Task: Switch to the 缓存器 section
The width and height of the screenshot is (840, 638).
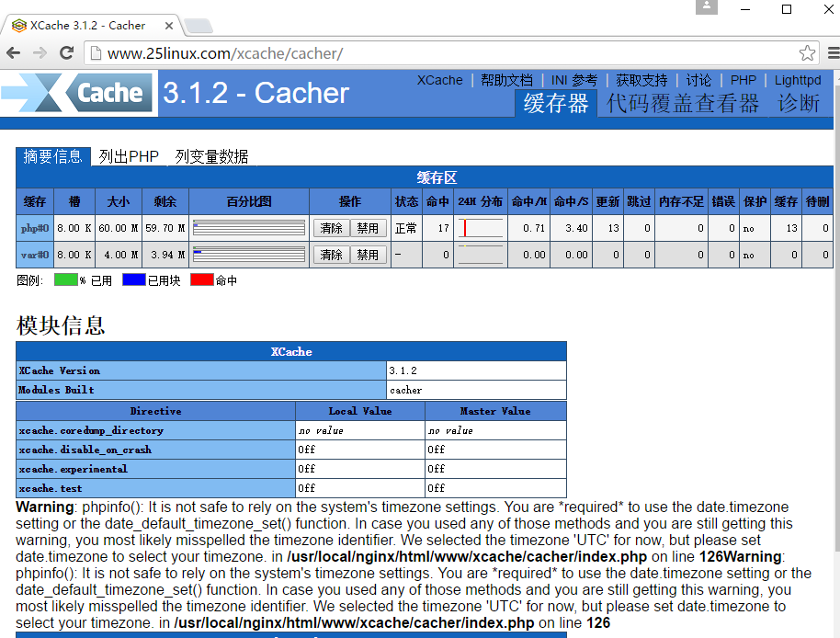Action: pyautogui.click(x=556, y=103)
